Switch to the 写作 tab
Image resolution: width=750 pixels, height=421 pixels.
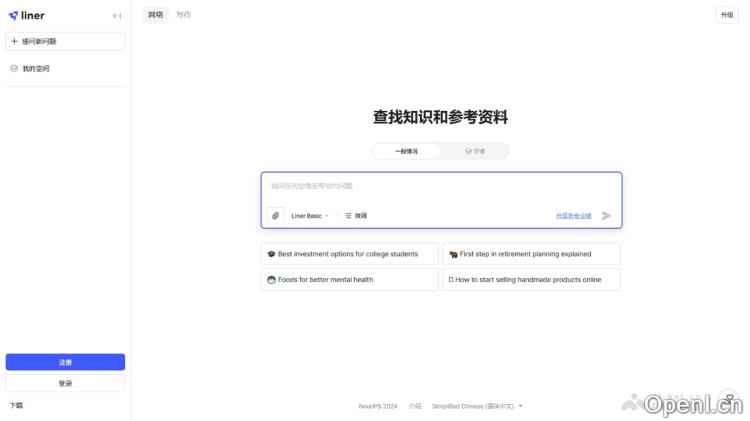click(x=183, y=15)
